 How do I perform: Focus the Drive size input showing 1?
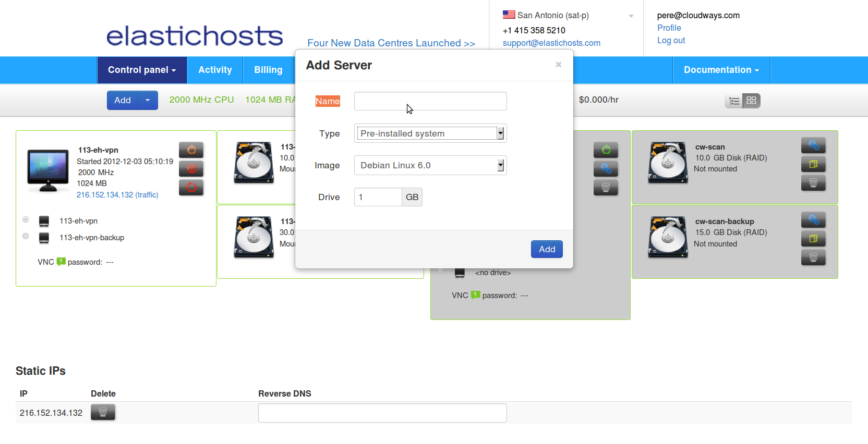pyautogui.click(x=378, y=197)
